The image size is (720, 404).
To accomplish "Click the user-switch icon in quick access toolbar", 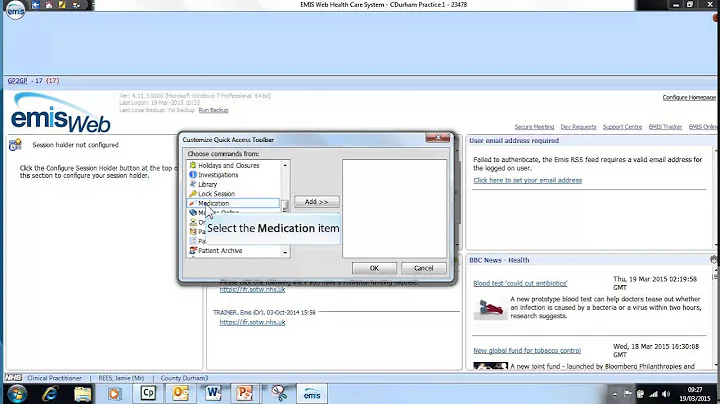I will pos(76,5).
